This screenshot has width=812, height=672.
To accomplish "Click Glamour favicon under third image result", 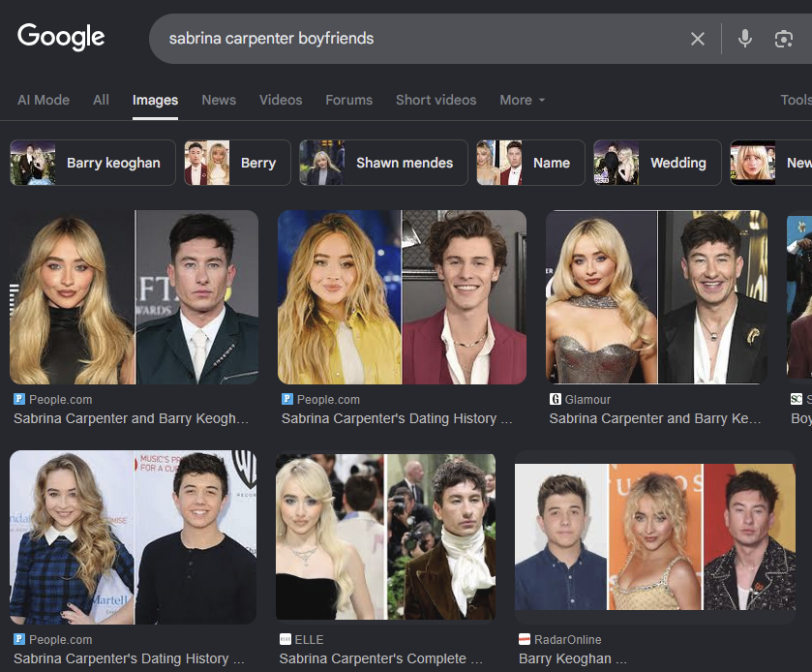I will point(556,399).
